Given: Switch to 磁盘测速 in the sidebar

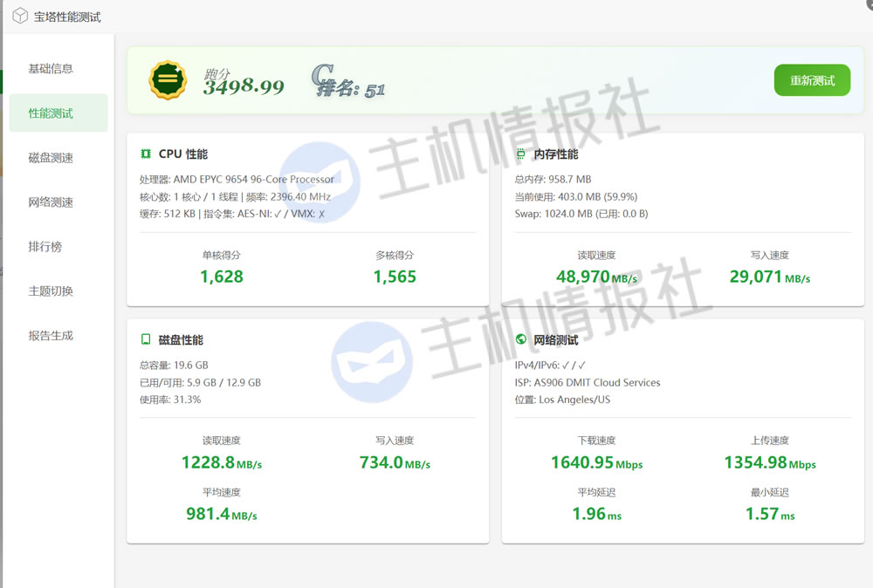Looking at the screenshot, I should (51, 158).
